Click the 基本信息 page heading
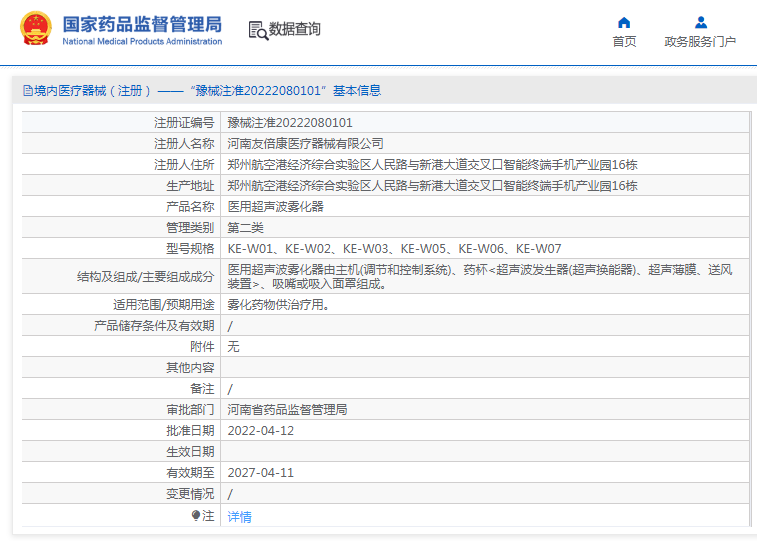The height and width of the screenshot is (541, 757). (357, 91)
